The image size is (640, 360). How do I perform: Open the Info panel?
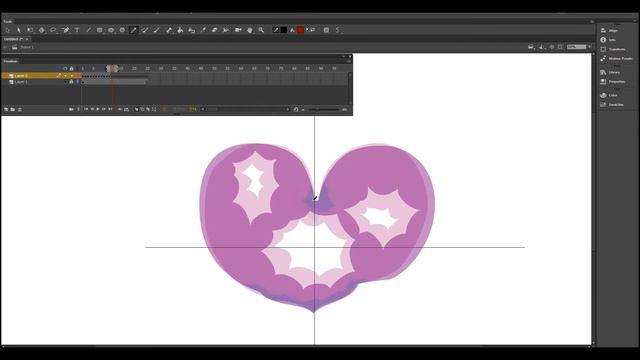(608, 40)
